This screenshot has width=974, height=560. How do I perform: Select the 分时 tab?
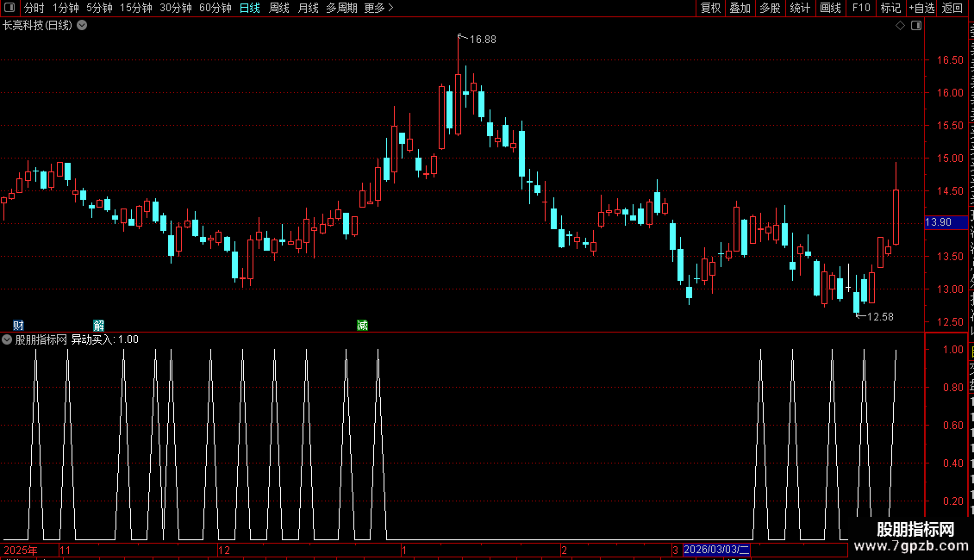34,8
